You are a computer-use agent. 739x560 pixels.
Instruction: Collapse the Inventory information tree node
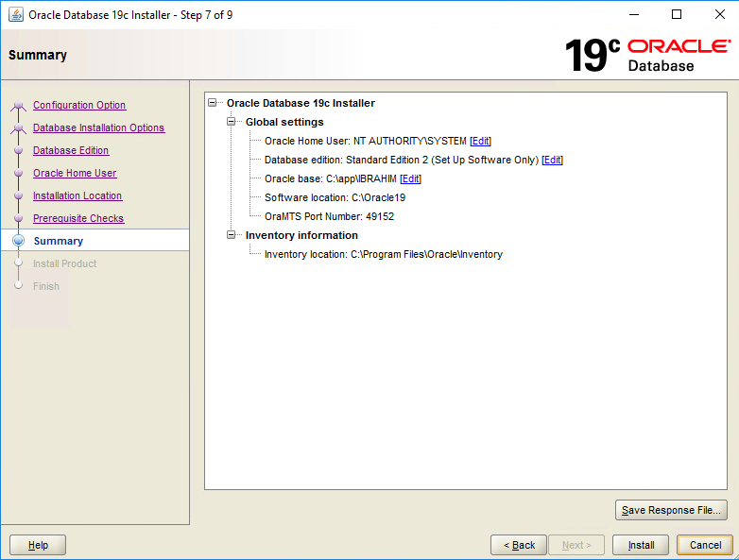(232, 234)
